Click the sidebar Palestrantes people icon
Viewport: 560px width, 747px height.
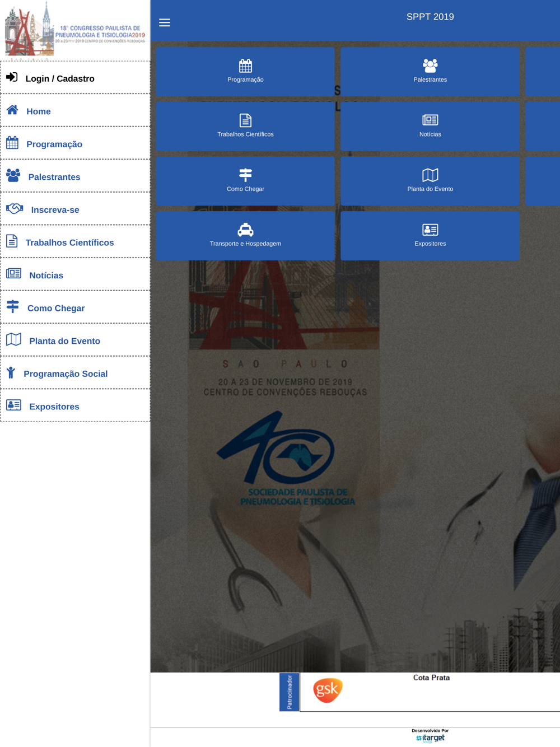click(13, 176)
